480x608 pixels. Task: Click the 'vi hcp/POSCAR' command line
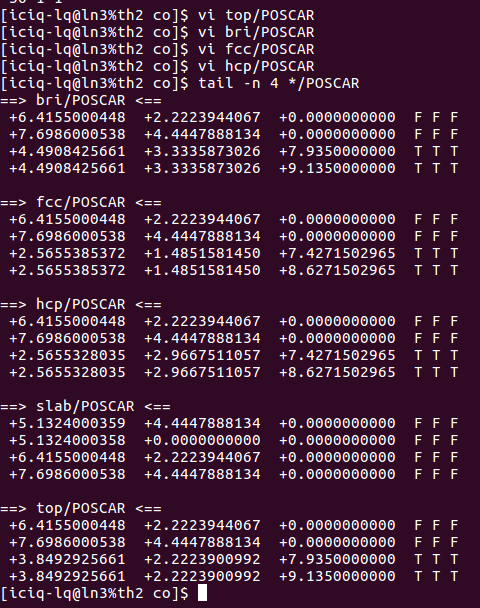[x=256, y=66]
